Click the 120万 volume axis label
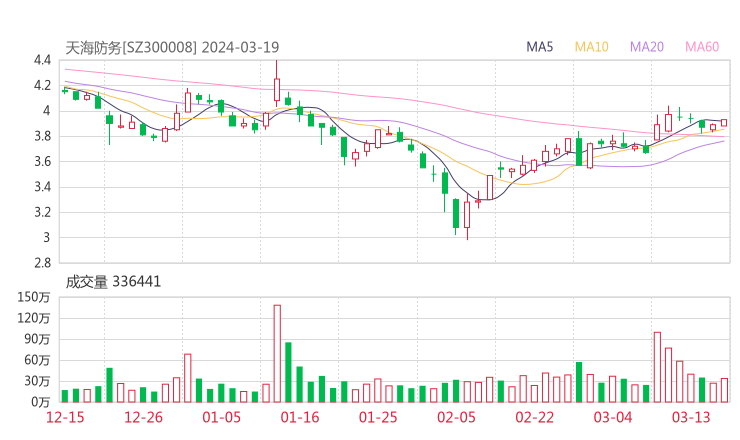Screen dimensions: 740x440 click(x=34, y=319)
